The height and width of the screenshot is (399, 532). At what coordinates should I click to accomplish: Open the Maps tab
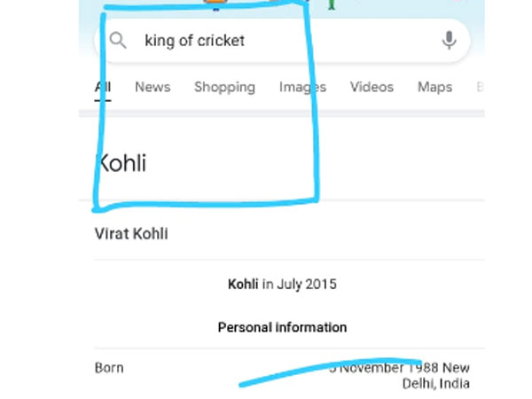coord(434,87)
